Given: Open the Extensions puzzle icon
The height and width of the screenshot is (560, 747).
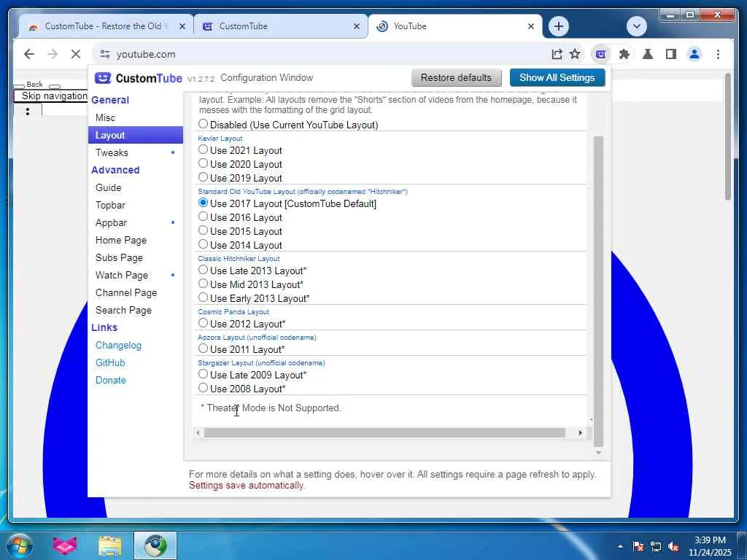Looking at the screenshot, I should point(624,54).
